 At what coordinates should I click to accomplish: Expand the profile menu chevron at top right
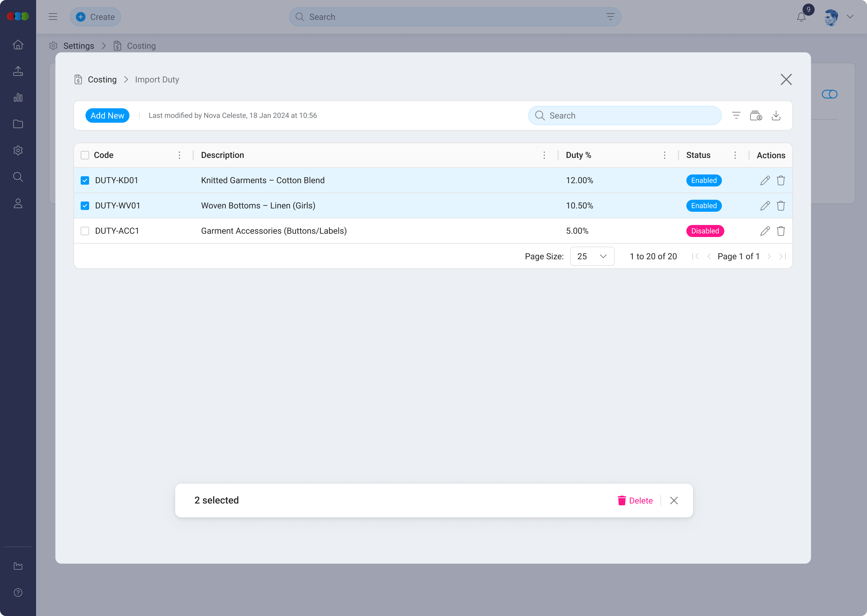(850, 17)
